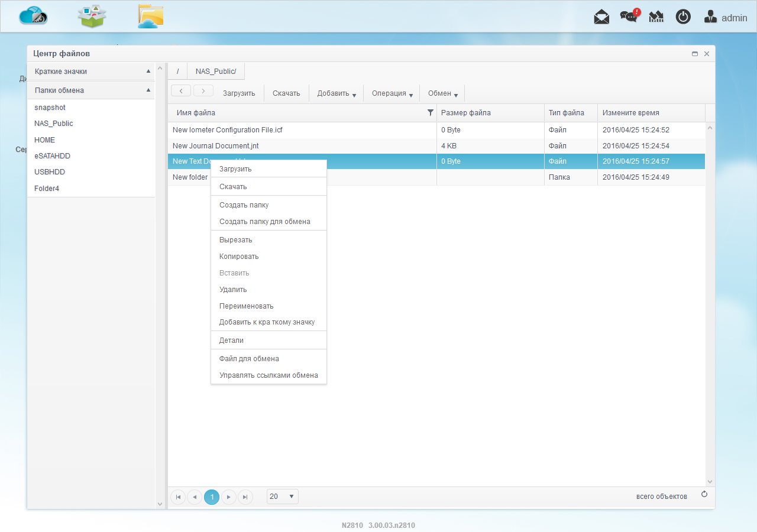Open notifications chat bubble icon
The height and width of the screenshot is (532, 757).
coord(629,17)
